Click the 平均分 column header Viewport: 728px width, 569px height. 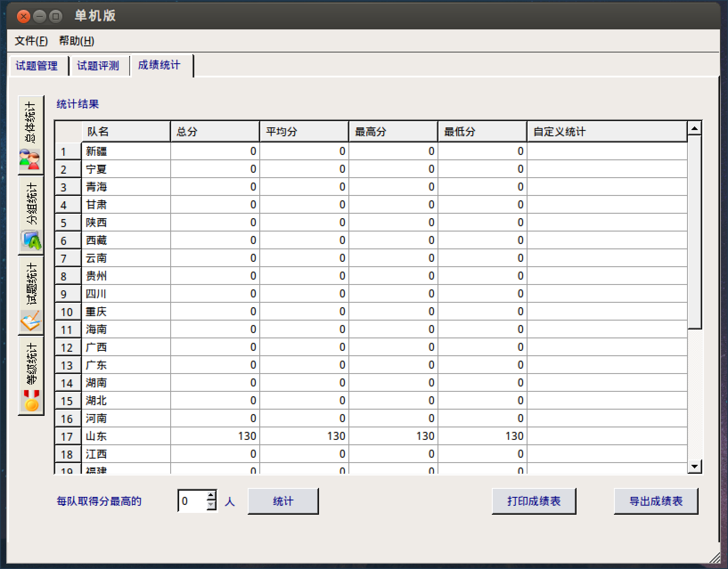click(x=304, y=132)
